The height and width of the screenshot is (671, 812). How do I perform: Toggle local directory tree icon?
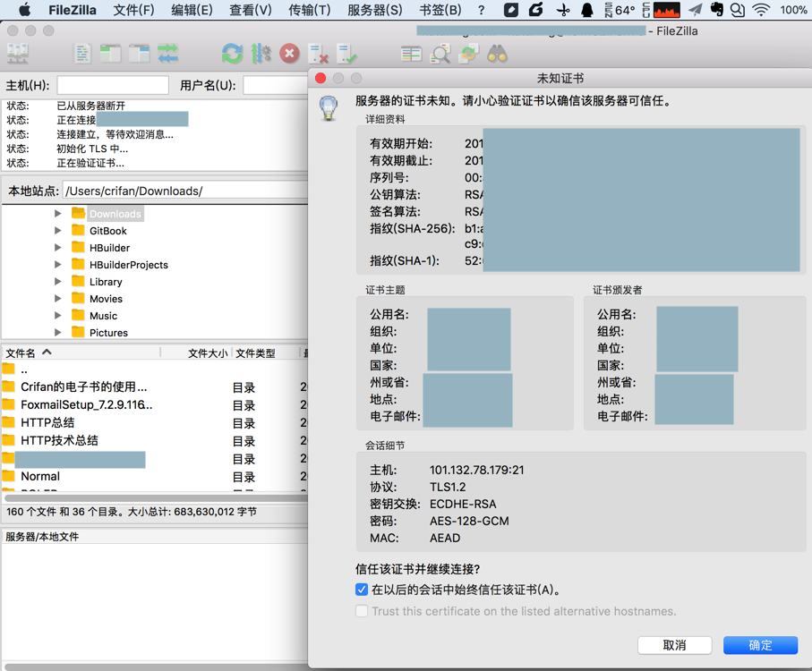click(x=110, y=54)
